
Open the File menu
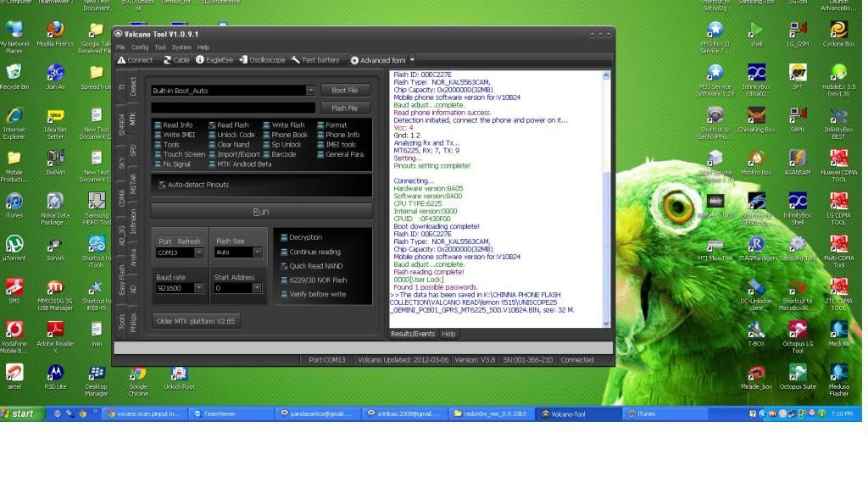120,47
